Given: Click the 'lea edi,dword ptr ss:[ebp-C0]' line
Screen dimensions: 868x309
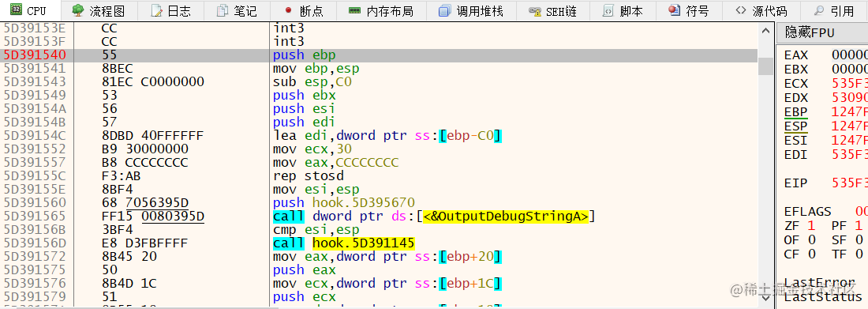Looking at the screenshot, I should click(x=387, y=136).
